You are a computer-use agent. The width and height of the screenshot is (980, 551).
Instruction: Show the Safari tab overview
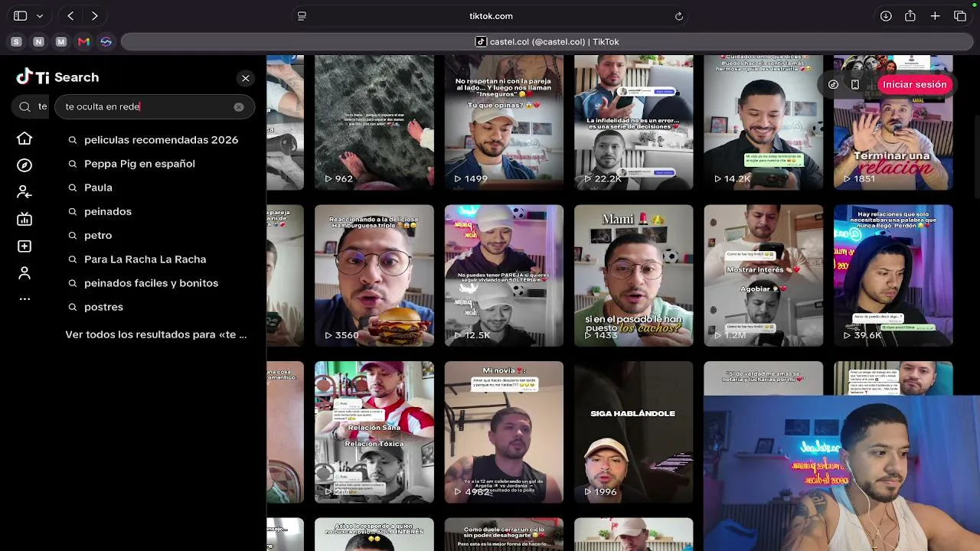960,16
